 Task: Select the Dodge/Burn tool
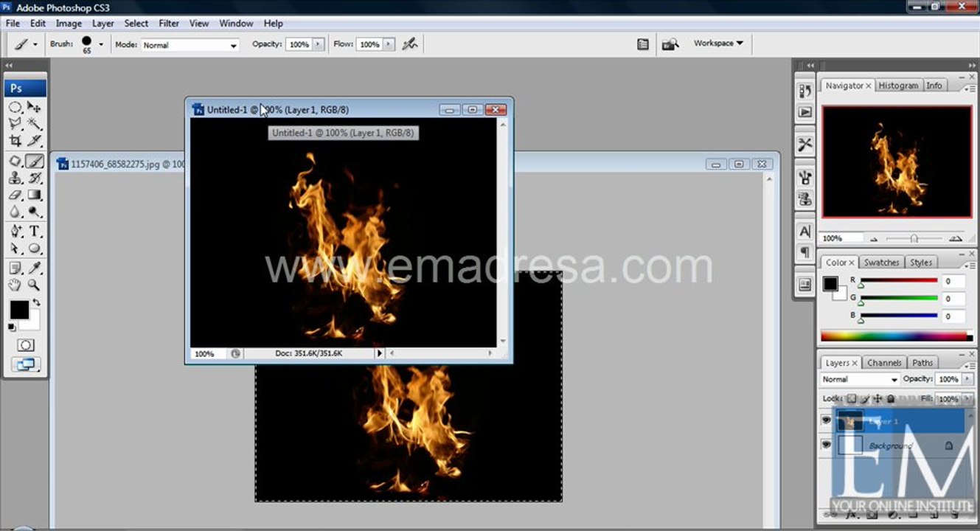(x=34, y=212)
